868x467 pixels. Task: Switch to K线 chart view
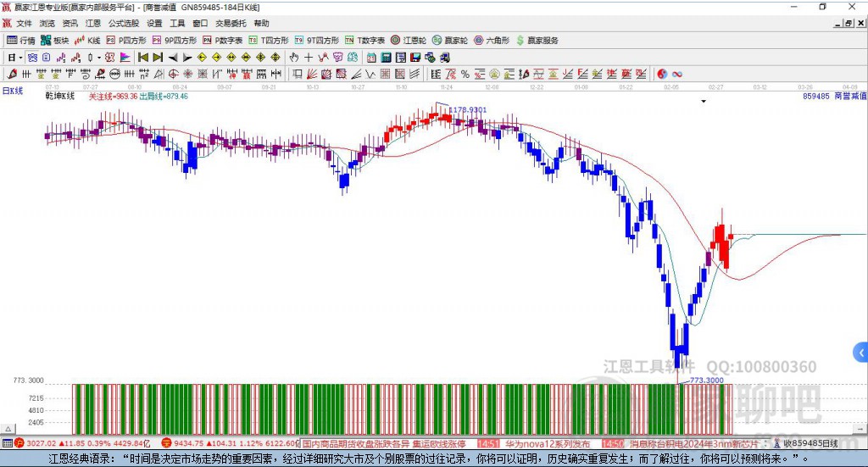coord(87,41)
